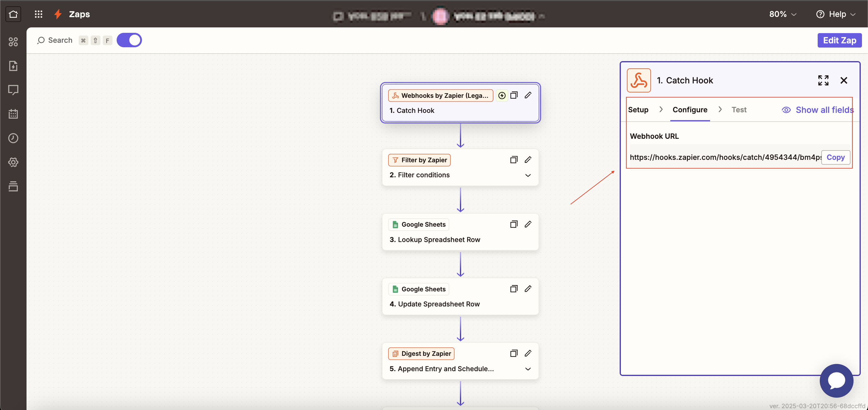Image resolution: width=868 pixels, height=410 pixels.
Task: Edit the Catch Hook step with the pencil
Action: (528, 95)
